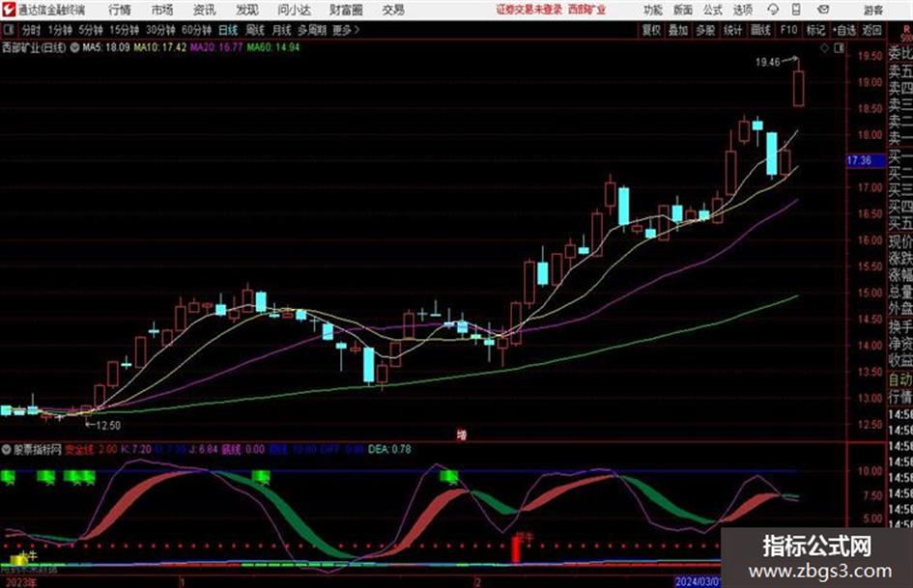This screenshot has width=913, height=588.
Task: Open the 画线 drawing tools button
Action: (760, 30)
